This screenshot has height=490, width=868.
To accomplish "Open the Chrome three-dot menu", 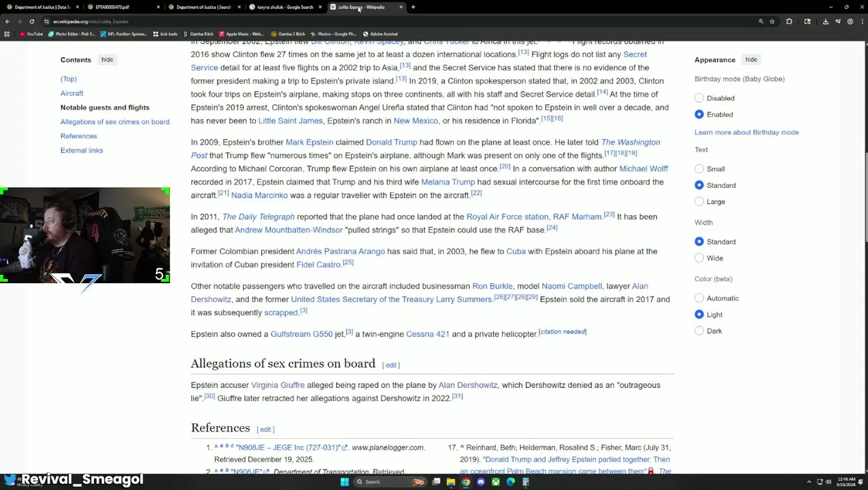I will pos(861,21).
